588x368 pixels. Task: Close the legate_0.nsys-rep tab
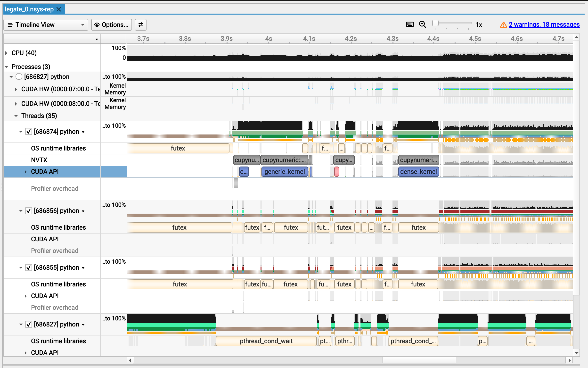[59, 9]
